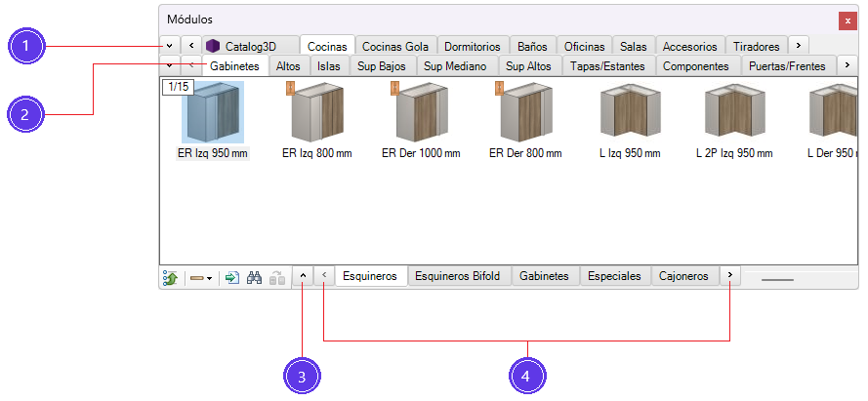This screenshot has height=401, width=868.
Task: Click the left arrow before Esquineros tab
Action: 325,275
